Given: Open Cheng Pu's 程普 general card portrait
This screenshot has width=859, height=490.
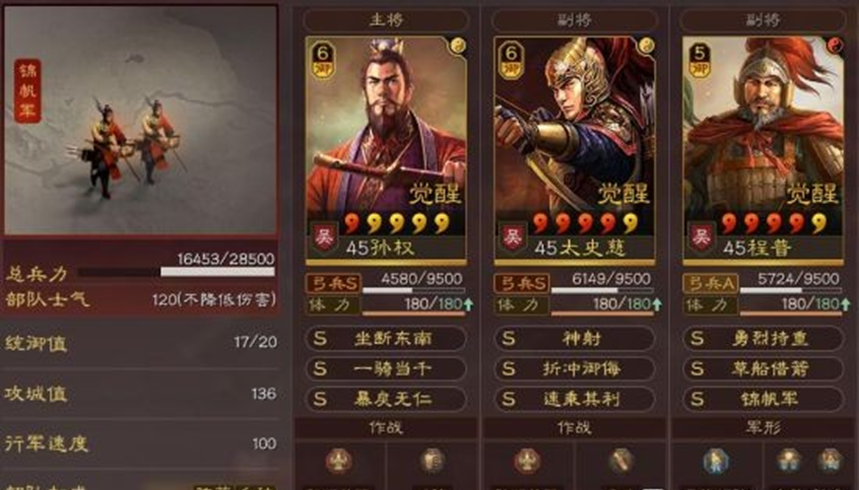Looking at the screenshot, I should click(x=763, y=151).
